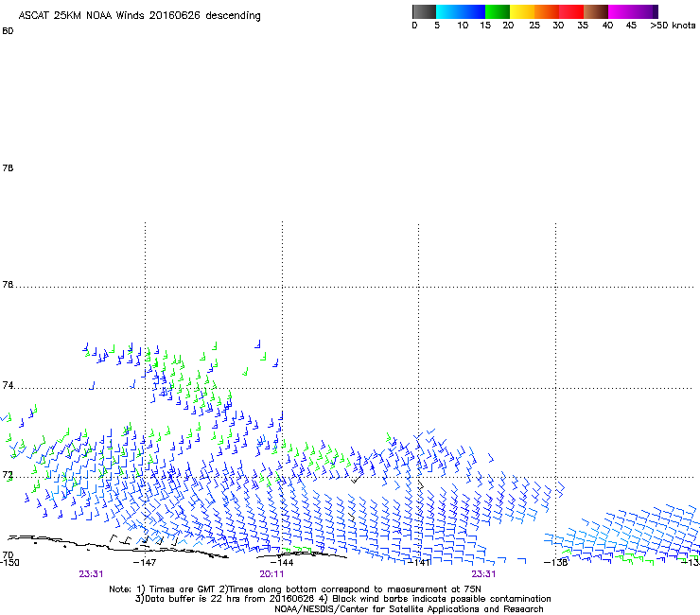Click the 74 latitude axis label

click(8, 385)
